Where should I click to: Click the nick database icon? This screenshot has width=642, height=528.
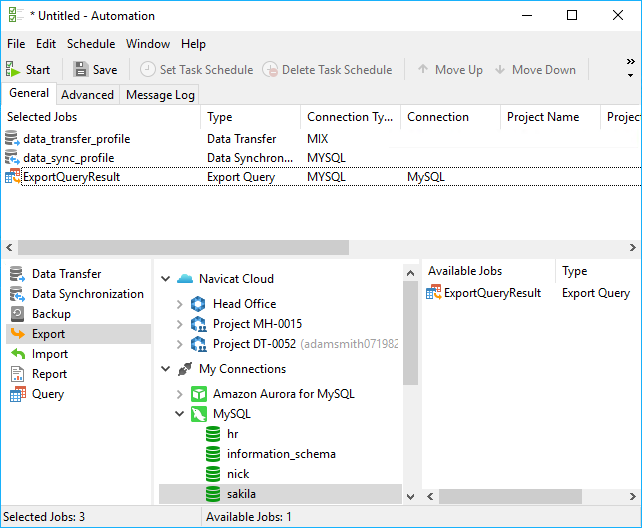tap(213, 474)
